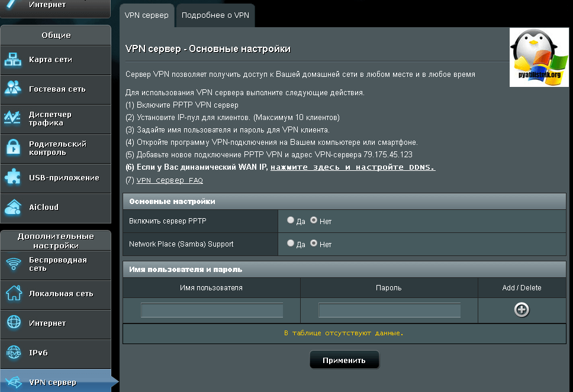Image resolution: width=573 pixels, height=392 pixels.
Task: Click the Network Place (Samba) Support label
Action: point(181,244)
